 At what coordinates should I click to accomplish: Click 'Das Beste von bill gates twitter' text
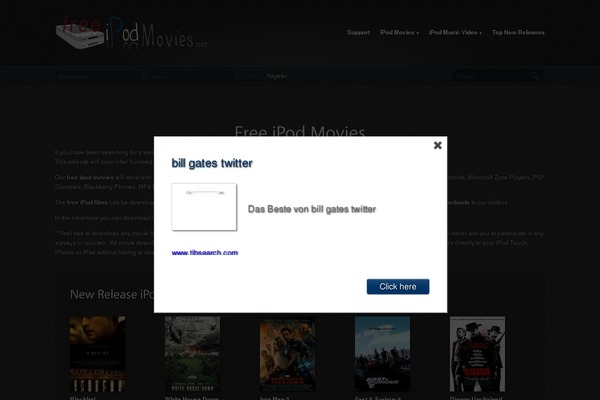(x=312, y=209)
